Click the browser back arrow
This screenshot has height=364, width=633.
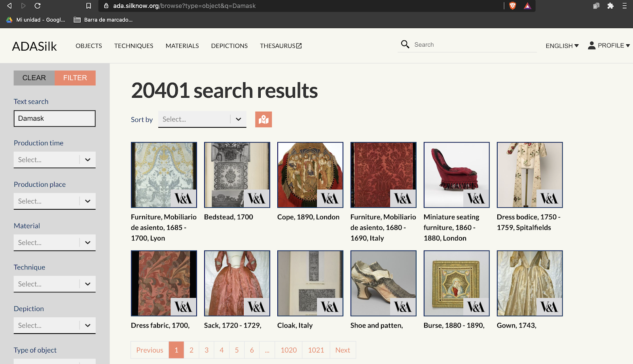9,6
